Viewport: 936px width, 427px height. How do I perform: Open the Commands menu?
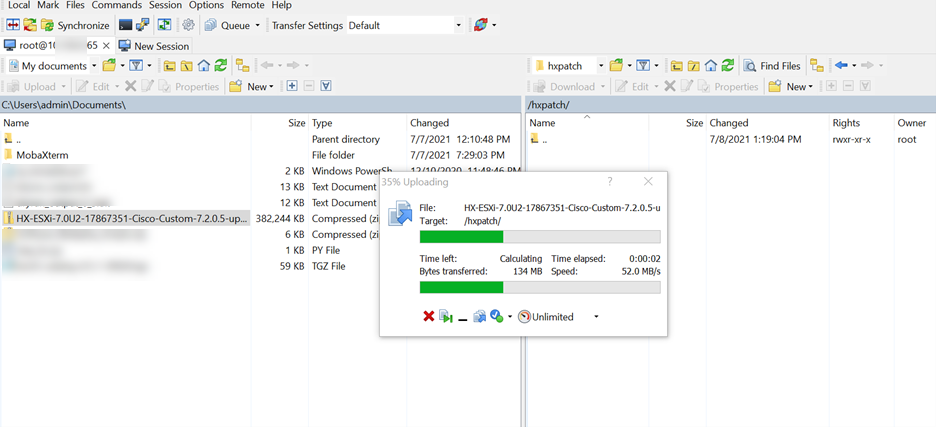coord(116,5)
